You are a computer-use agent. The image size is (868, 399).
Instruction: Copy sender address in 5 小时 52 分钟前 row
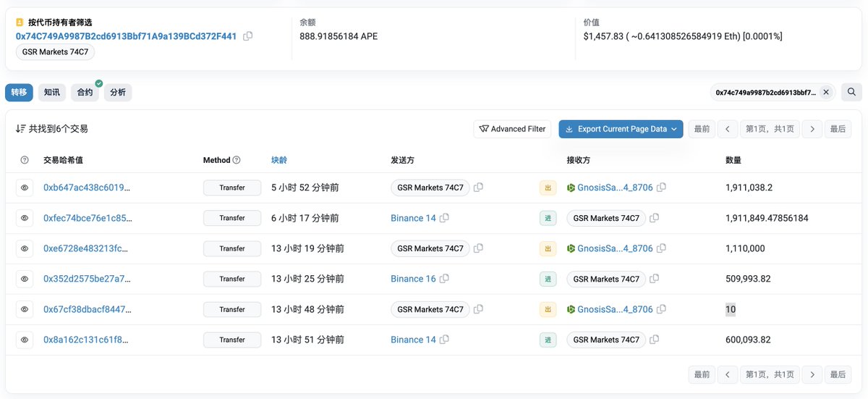coord(478,188)
